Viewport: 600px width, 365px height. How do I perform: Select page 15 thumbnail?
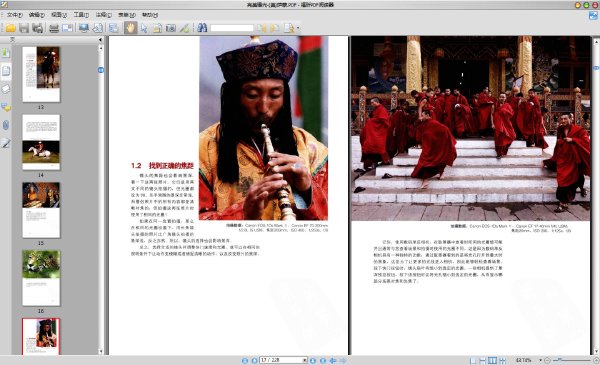(x=41, y=210)
